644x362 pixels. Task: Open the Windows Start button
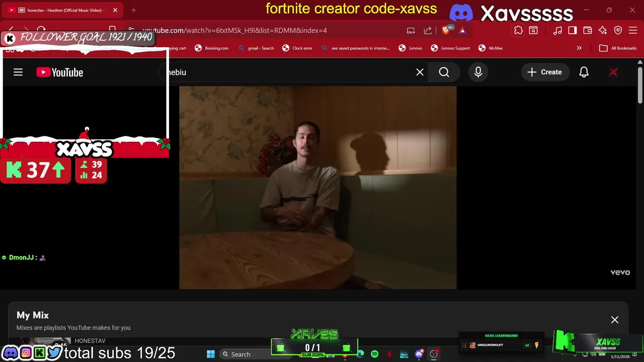click(211, 354)
